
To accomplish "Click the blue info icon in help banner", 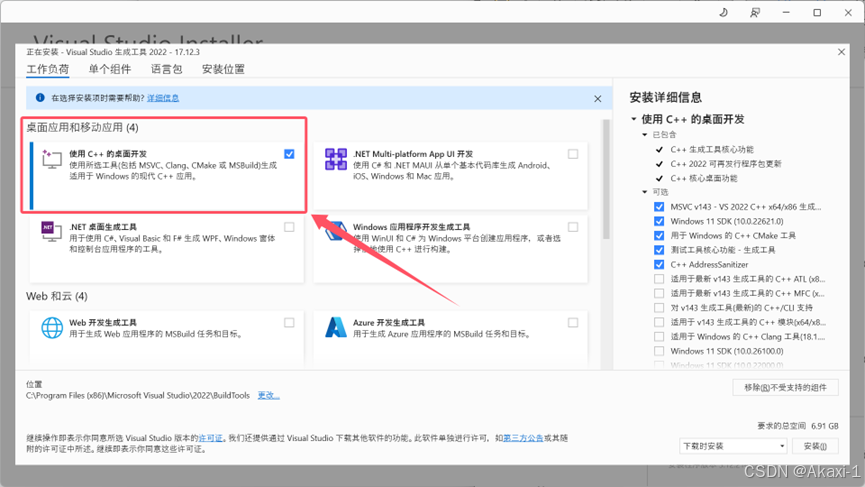I will pyautogui.click(x=40, y=98).
